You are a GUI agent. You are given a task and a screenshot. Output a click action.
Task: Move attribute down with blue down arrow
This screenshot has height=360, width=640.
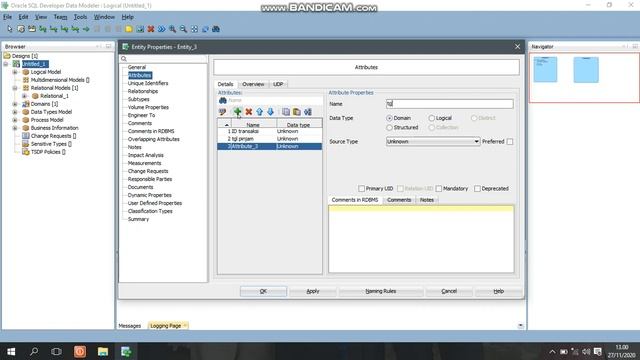coord(270,111)
